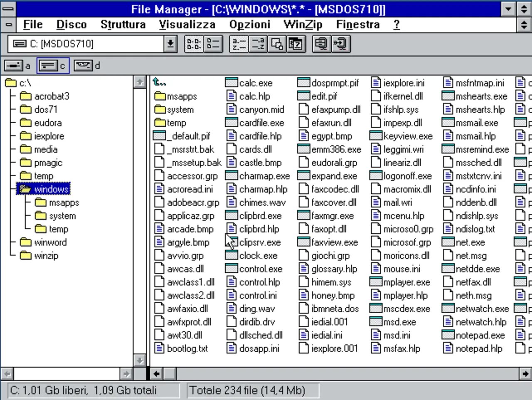Screen dimensions: 532x400
Task: Select the canyon.mid file name
Action: click(262, 110)
